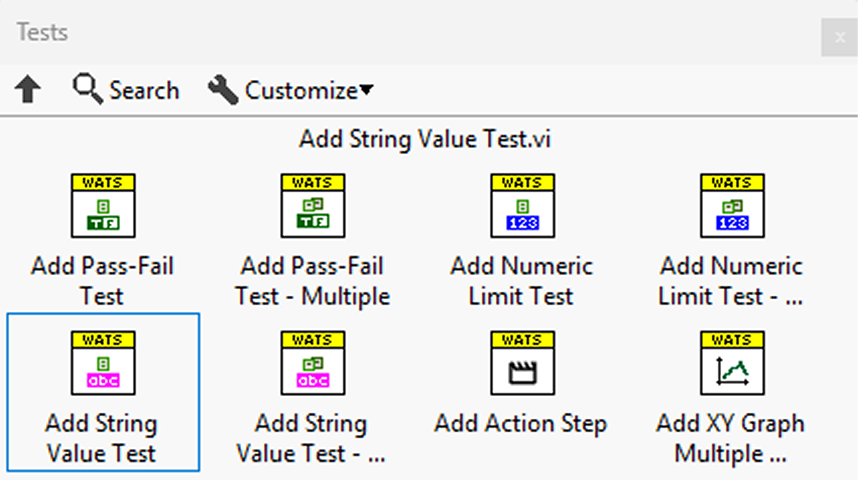Expand the Customize dropdown arrow
Viewport: 858px width, 480px height.
click(x=366, y=91)
